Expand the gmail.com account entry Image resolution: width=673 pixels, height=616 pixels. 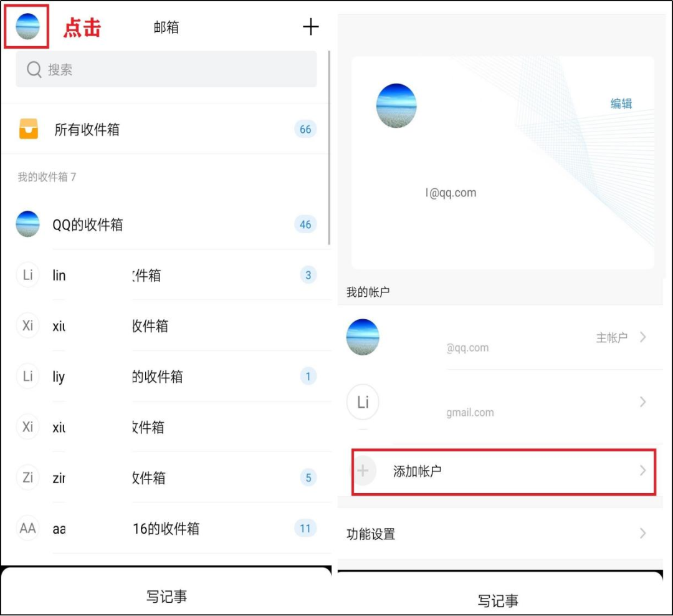coord(642,402)
